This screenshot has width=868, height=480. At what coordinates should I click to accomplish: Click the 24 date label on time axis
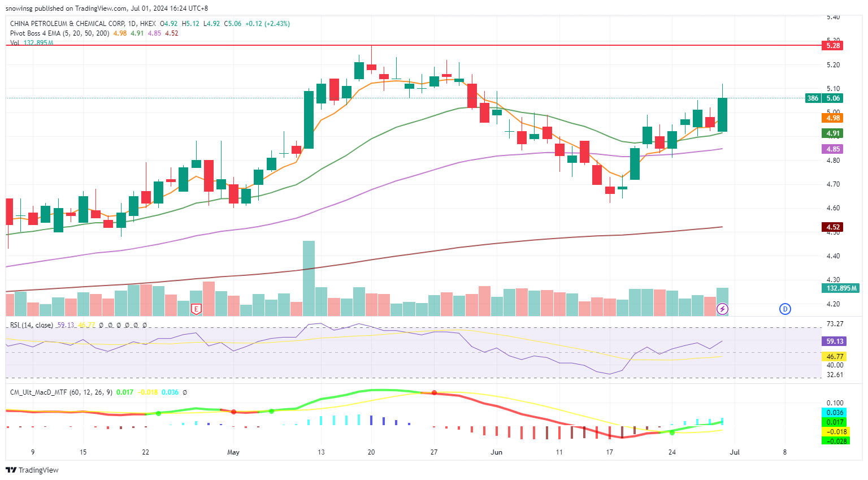[x=672, y=452]
